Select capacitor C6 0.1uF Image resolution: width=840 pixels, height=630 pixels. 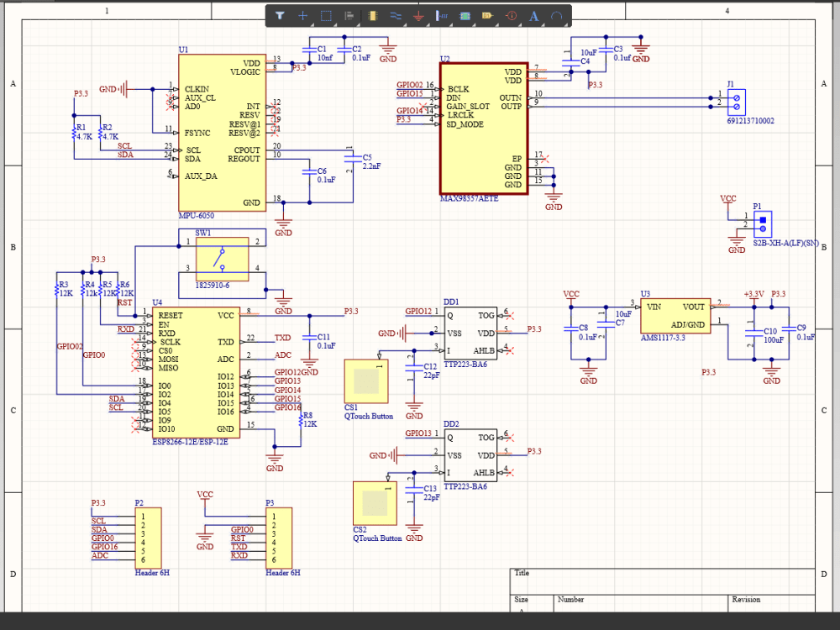coord(310,171)
